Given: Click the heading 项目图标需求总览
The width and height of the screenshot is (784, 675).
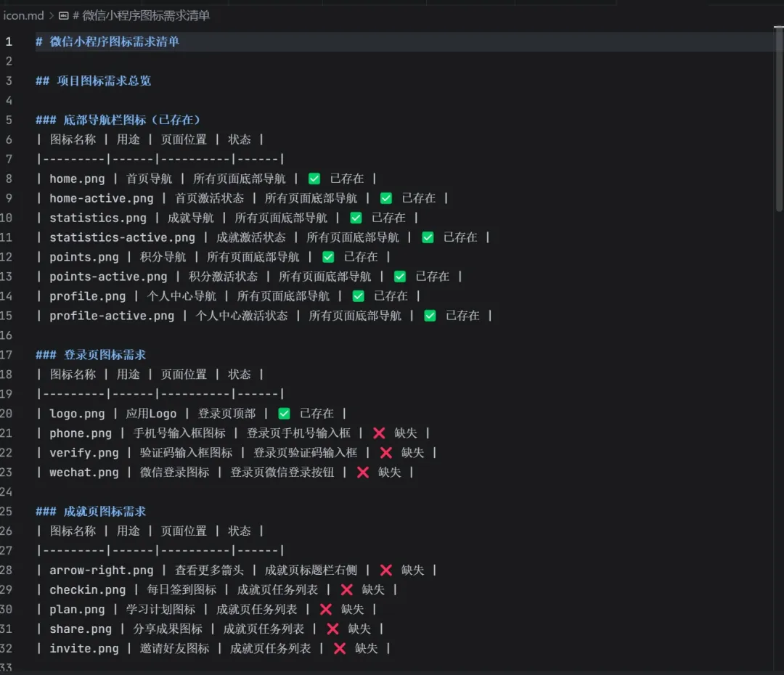Looking at the screenshot, I should point(104,81).
